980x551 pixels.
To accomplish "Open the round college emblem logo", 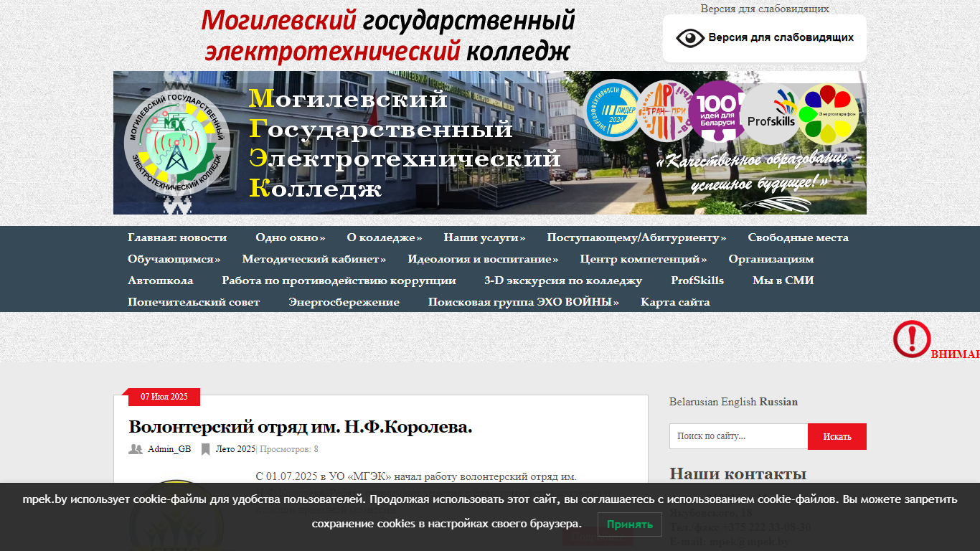I will pos(177,143).
